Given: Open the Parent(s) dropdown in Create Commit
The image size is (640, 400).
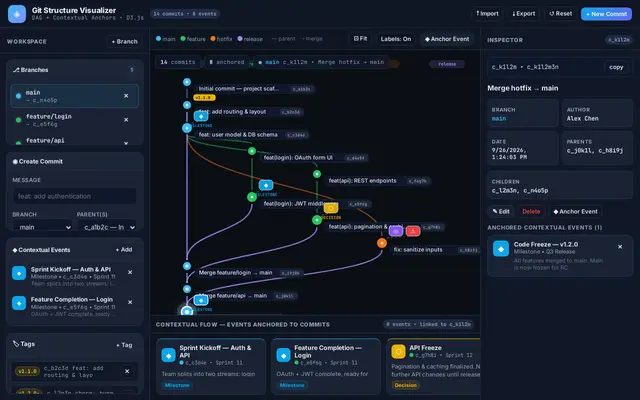Looking at the screenshot, I should 107,227.
